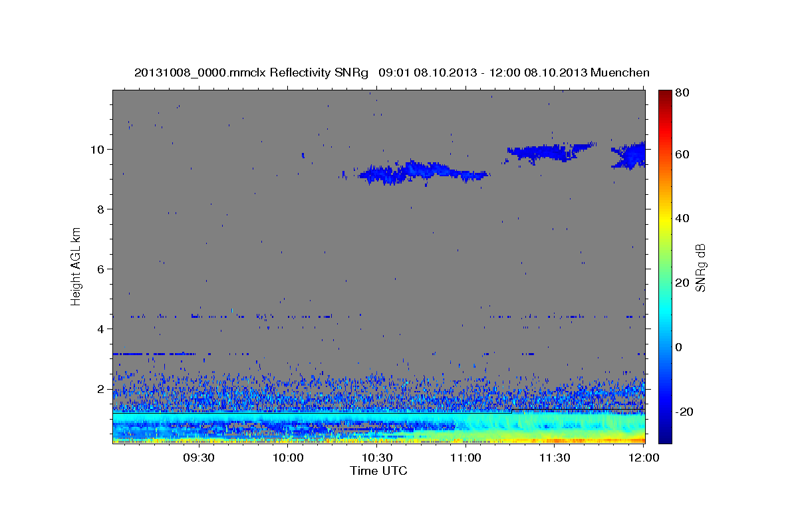The width and height of the screenshot is (798, 532).
Task: Click the colorbar value -20
Action: point(684,412)
